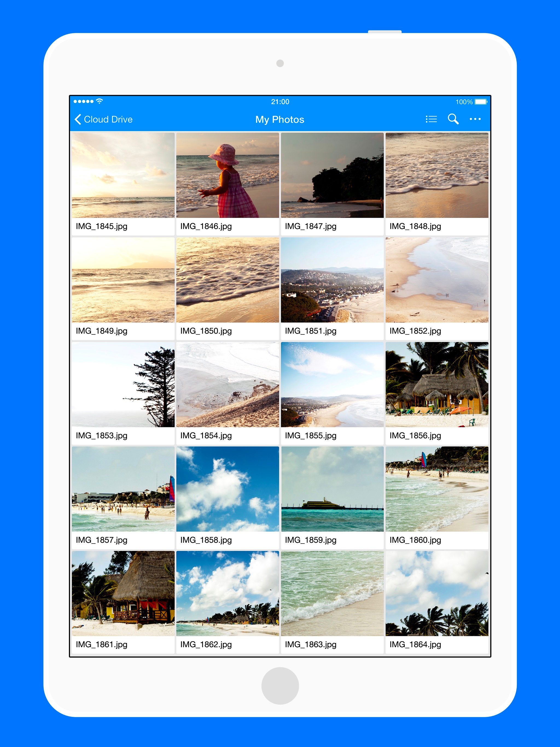Open the three-dot more options menu

pos(475,119)
